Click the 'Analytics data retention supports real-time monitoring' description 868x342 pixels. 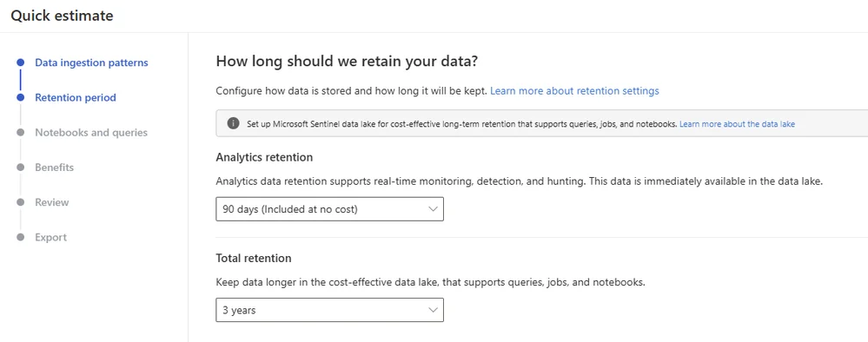pos(520,181)
